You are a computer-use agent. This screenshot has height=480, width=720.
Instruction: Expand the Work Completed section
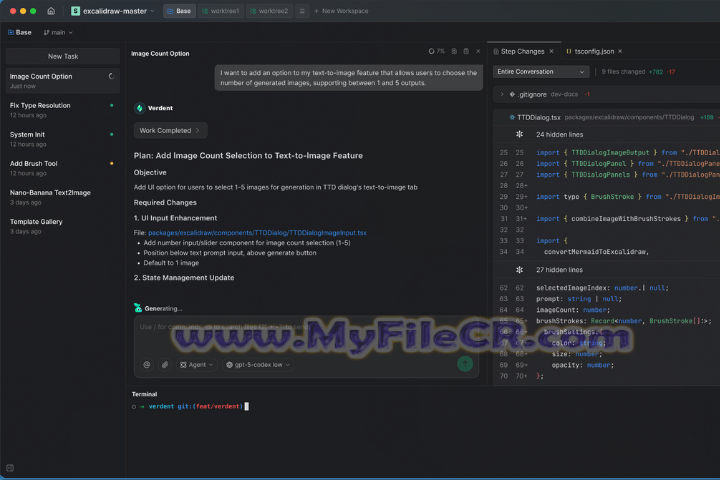(170, 130)
